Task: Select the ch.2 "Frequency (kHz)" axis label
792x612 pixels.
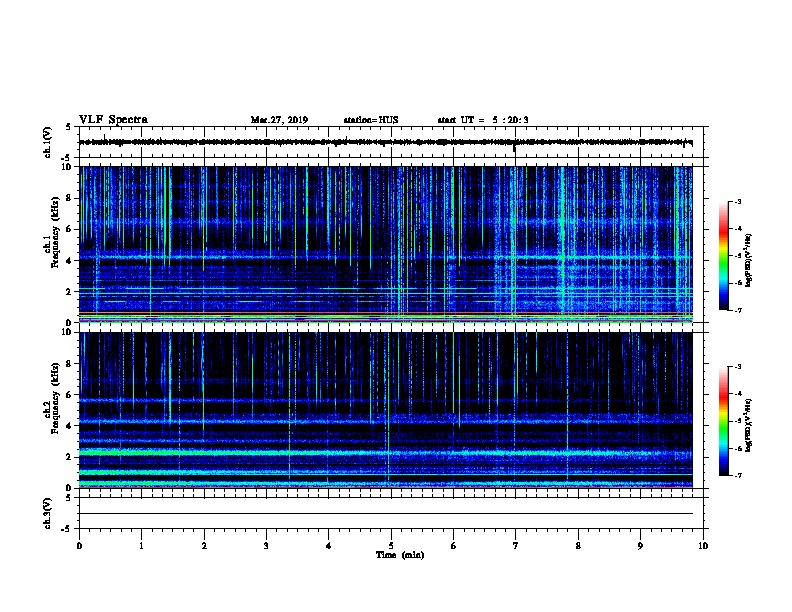Action: [56, 398]
